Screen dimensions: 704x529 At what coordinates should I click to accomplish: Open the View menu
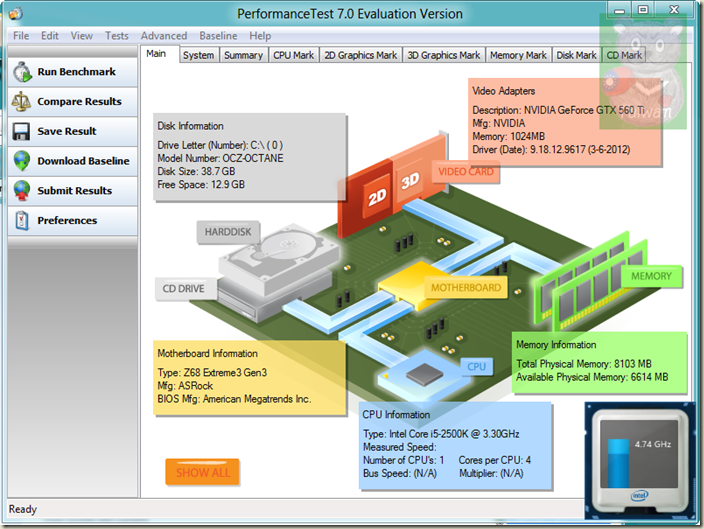(x=81, y=36)
